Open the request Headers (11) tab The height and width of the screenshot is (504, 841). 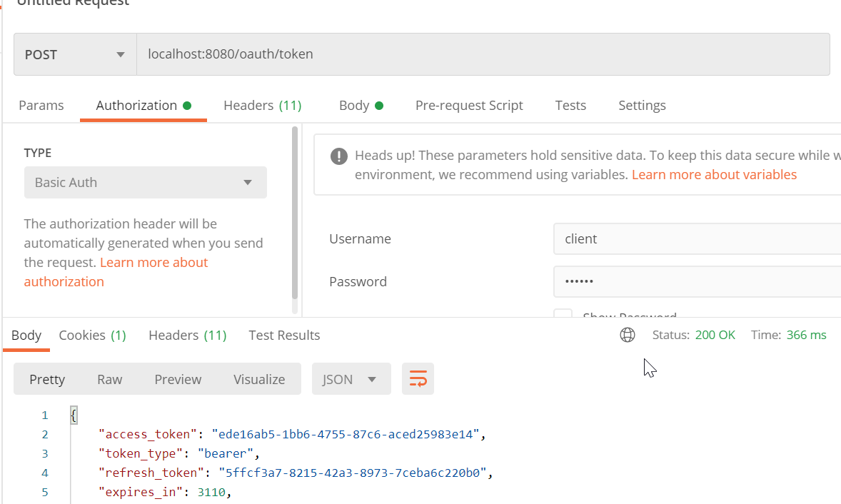(262, 105)
